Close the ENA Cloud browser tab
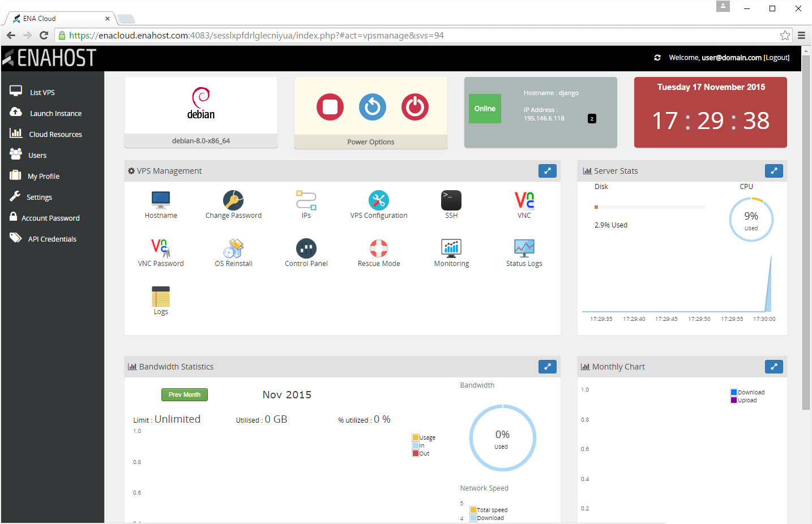This screenshot has width=812, height=524. (x=108, y=19)
